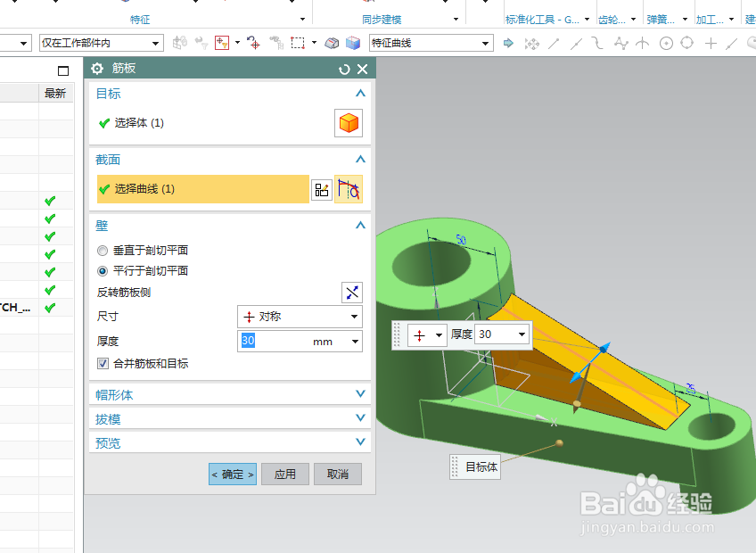Expand the 帽形体 section

[360, 393]
